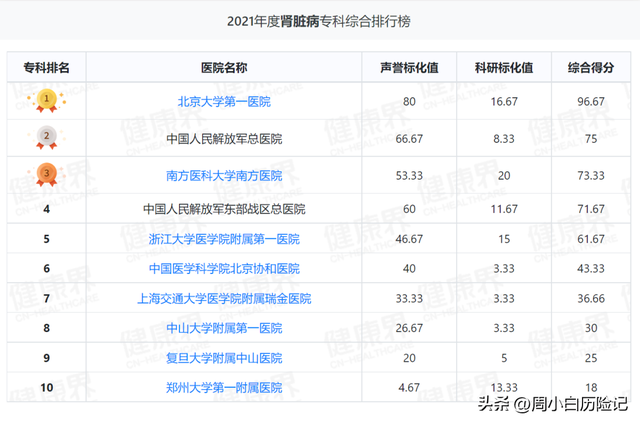
Task: Select reputation value 53.33
Action: click(409, 176)
